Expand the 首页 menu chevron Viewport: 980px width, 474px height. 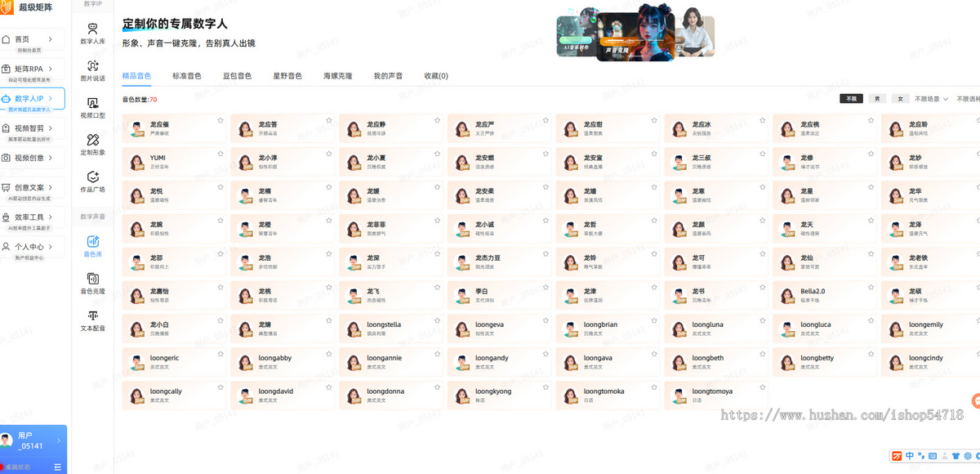coord(51,38)
